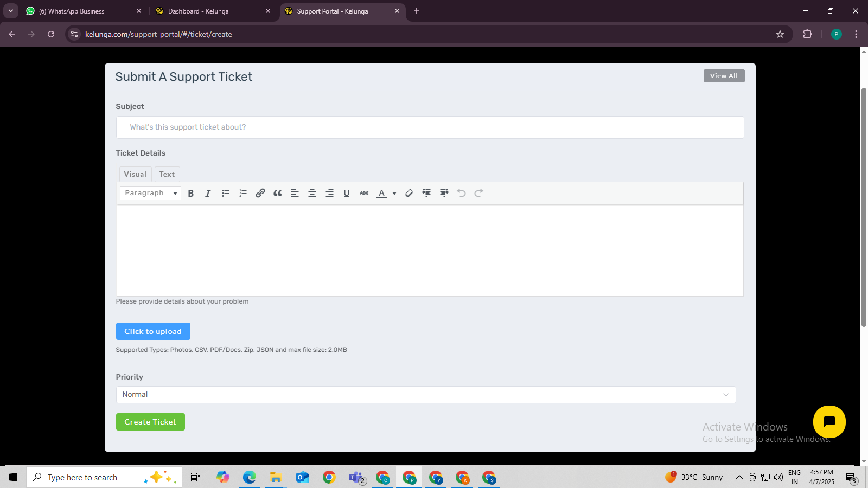Switch to the Text editing tab
Image resolution: width=868 pixels, height=488 pixels.
tap(167, 174)
